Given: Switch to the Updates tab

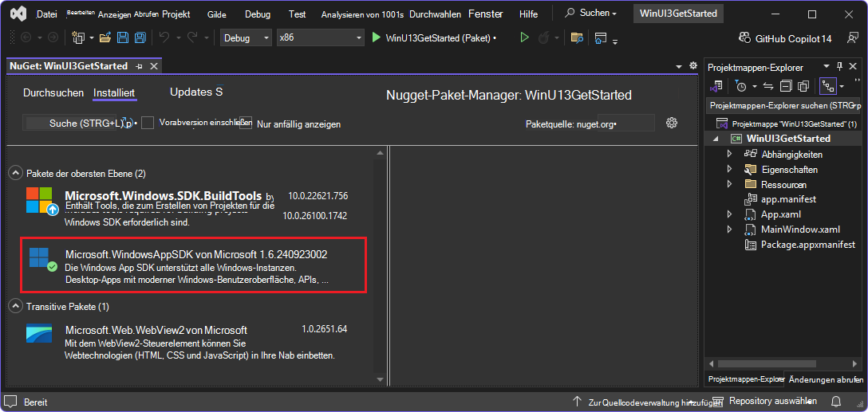Looking at the screenshot, I should click(196, 92).
